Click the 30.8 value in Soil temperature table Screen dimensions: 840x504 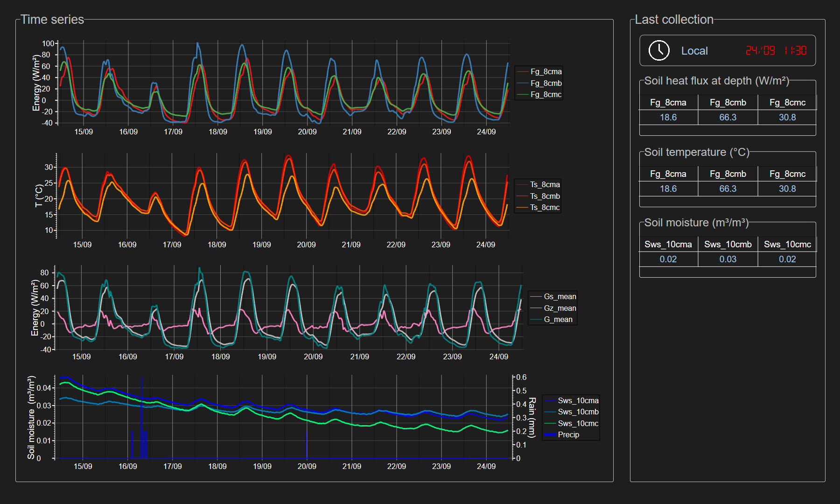[787, 189]
